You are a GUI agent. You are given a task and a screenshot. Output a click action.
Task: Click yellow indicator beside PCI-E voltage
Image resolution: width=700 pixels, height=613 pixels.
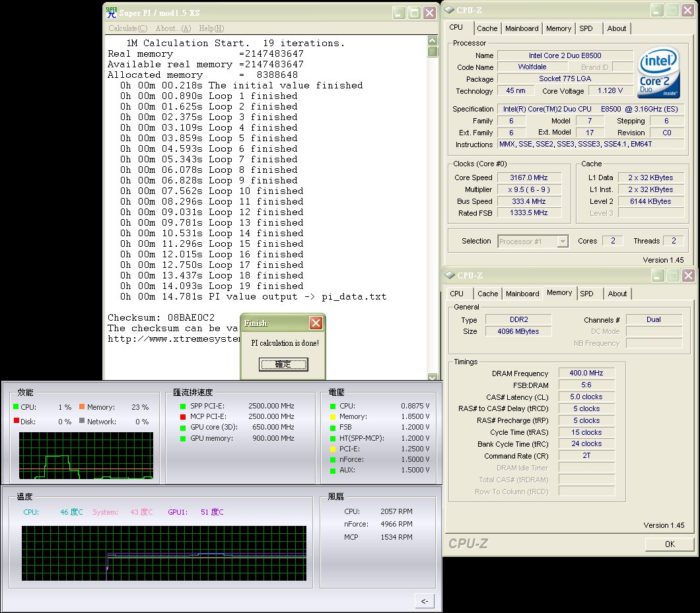pyautogui.click(x=333, y=449)
